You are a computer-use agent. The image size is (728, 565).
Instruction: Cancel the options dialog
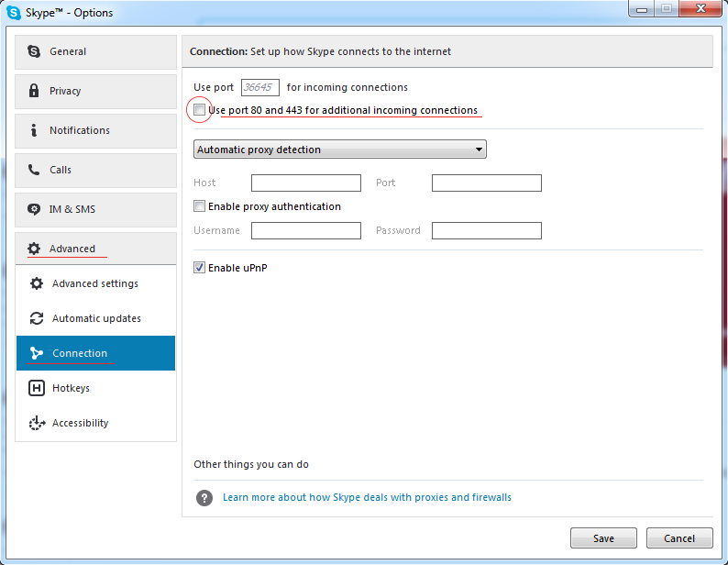(x=679, y=538)
